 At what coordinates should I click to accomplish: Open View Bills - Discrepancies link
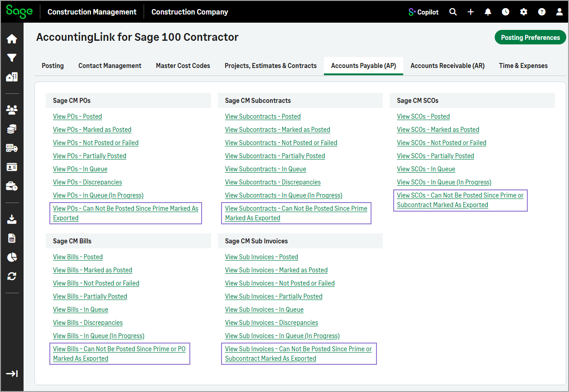(x=88, y=323)
